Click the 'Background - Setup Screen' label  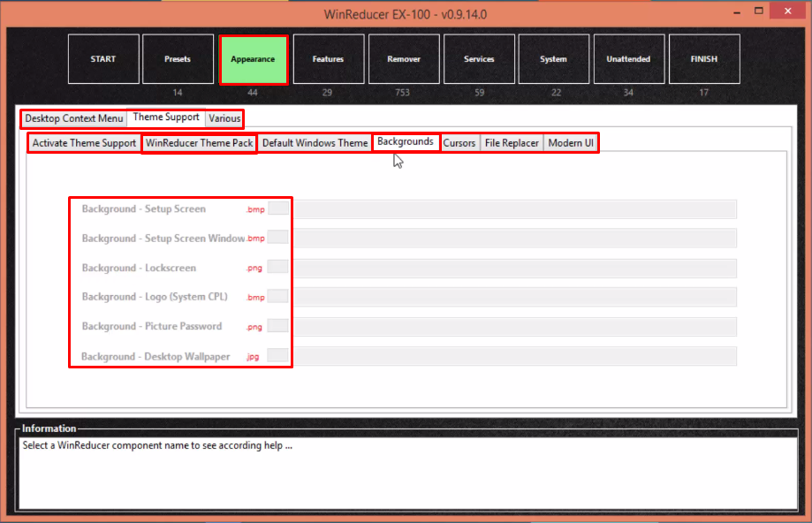click(x=143, y=209)
